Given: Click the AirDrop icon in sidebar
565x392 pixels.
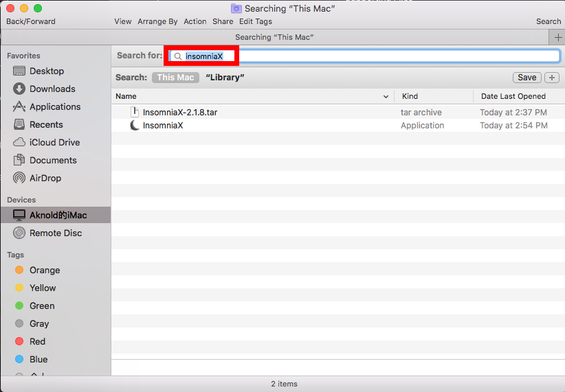Looking at the screenshot, I should coord(19,178).
